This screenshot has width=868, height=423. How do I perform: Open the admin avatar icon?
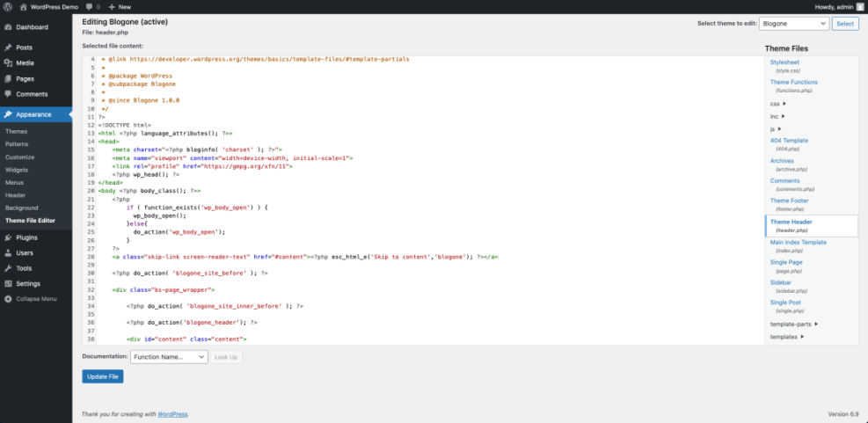859,7
